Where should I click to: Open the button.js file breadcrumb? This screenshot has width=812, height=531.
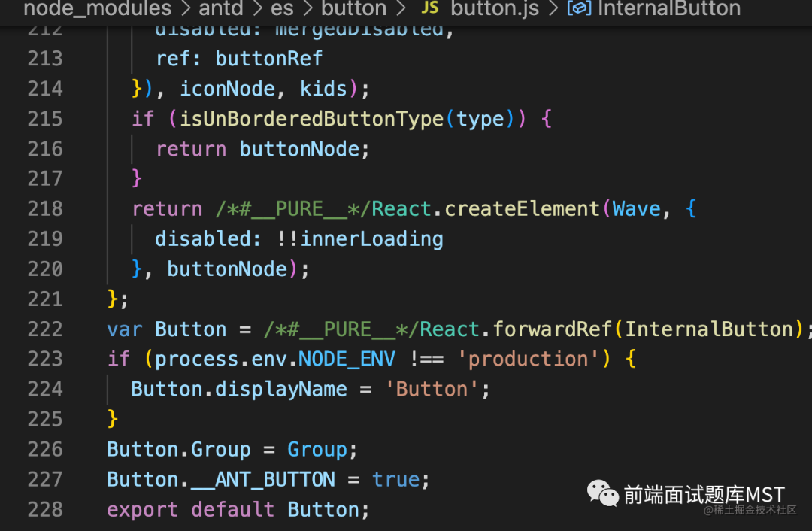tap(495, 8)
